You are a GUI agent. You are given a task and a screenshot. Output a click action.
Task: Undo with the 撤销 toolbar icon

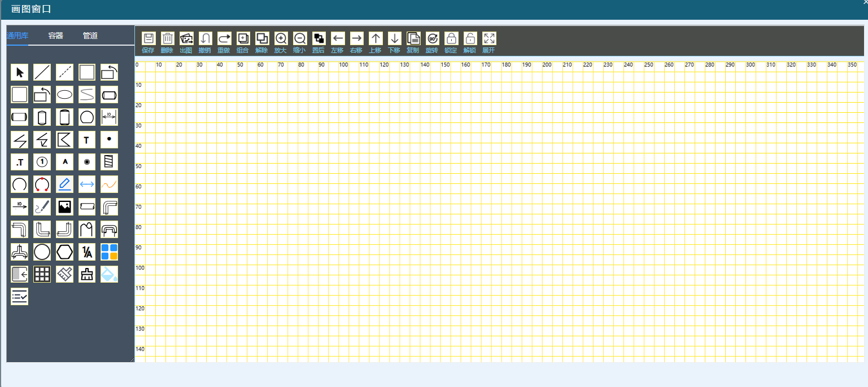[206, 38]
